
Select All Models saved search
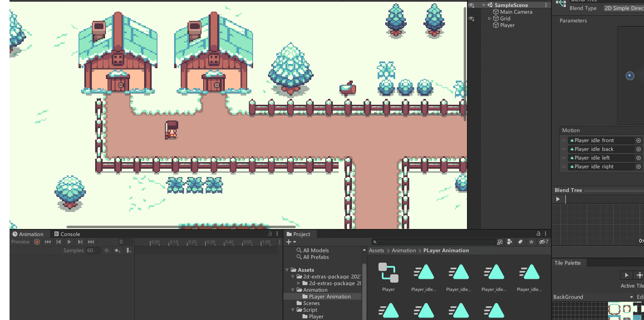point(312,251)
